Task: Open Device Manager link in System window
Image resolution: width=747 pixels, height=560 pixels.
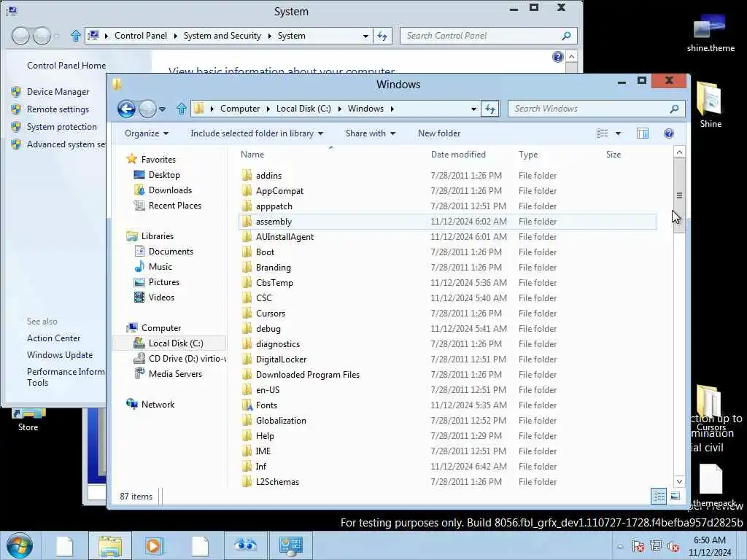Action: pyautogui.click(x=58, y=92)
